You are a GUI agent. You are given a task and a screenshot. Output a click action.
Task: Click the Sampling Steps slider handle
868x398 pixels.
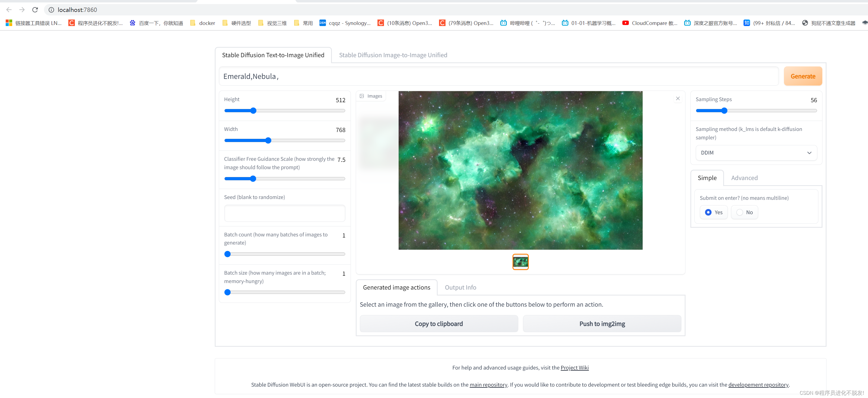pos(724,111)
